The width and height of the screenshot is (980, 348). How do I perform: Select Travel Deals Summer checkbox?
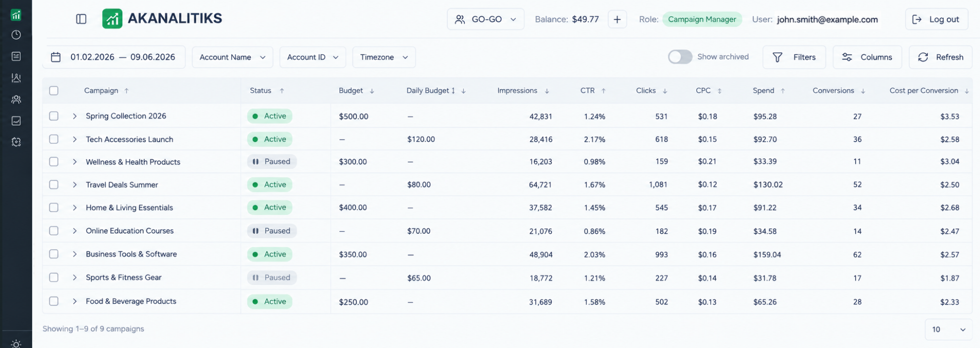54,185
